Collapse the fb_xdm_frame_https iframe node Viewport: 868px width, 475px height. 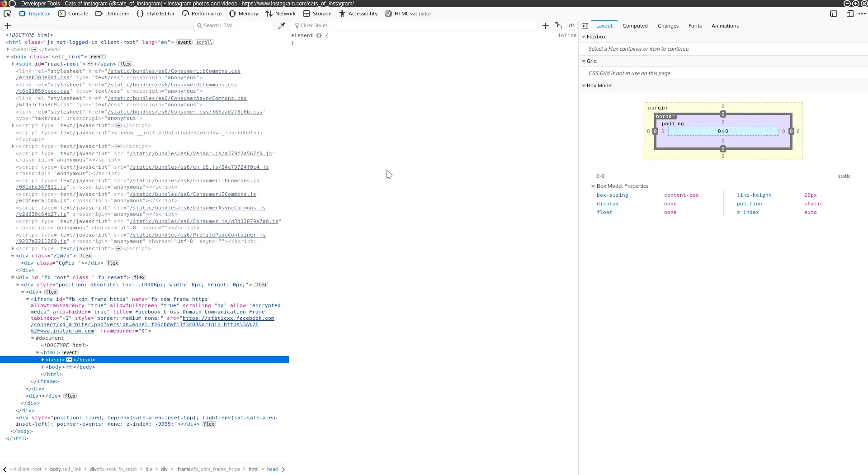28,299
